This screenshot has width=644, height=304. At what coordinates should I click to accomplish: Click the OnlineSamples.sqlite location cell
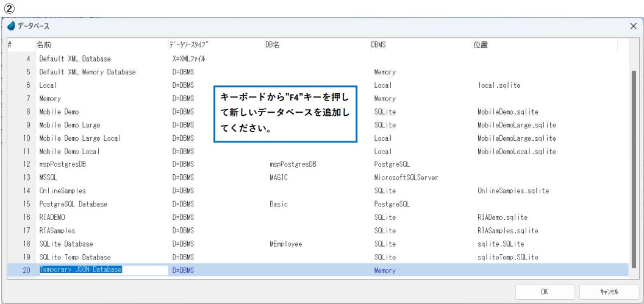click(x=513, y=191)
